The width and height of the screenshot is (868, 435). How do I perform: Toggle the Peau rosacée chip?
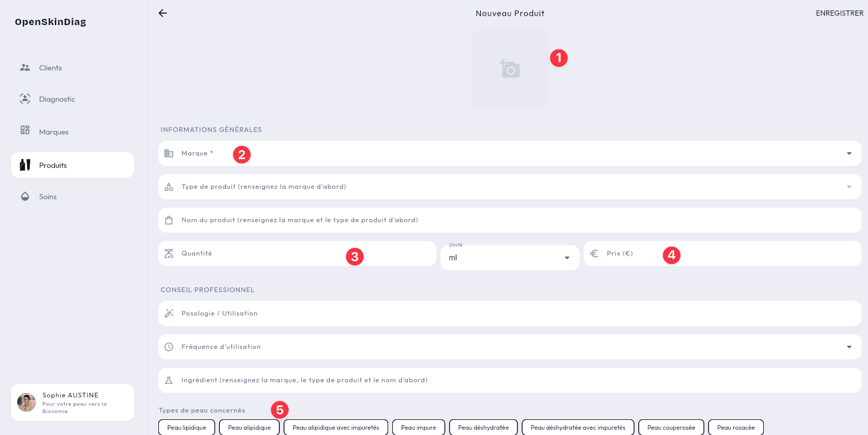736,427
